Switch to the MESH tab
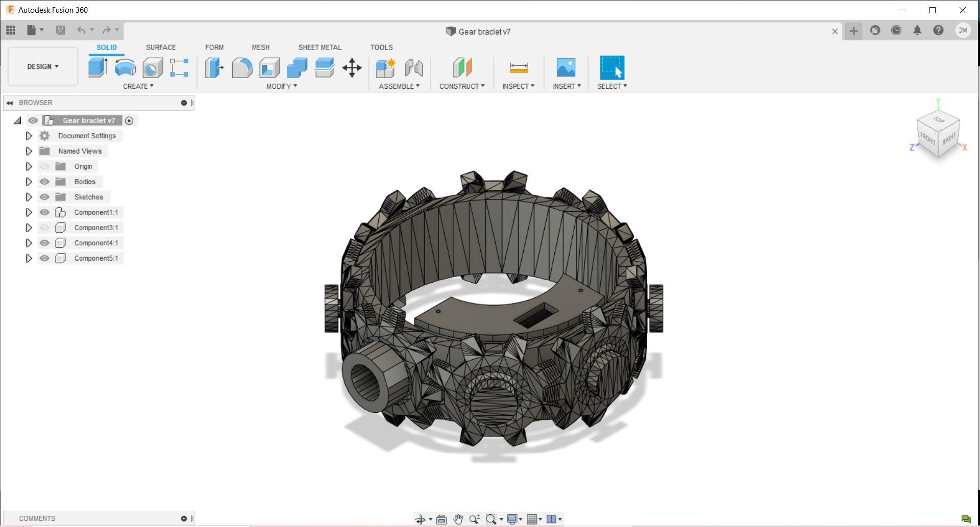The image size is (980, 527). pos(260,47)
